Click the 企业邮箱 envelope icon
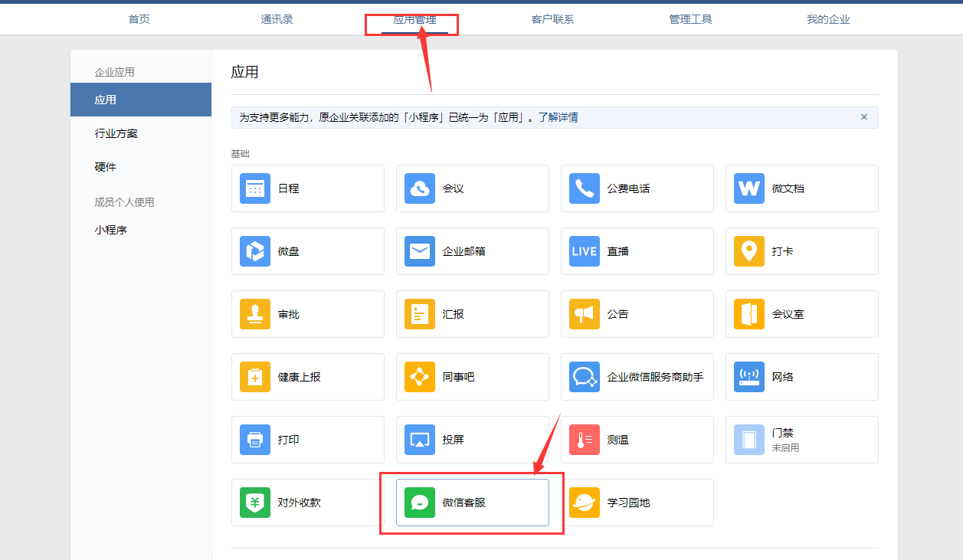 [x=420, y=251]
